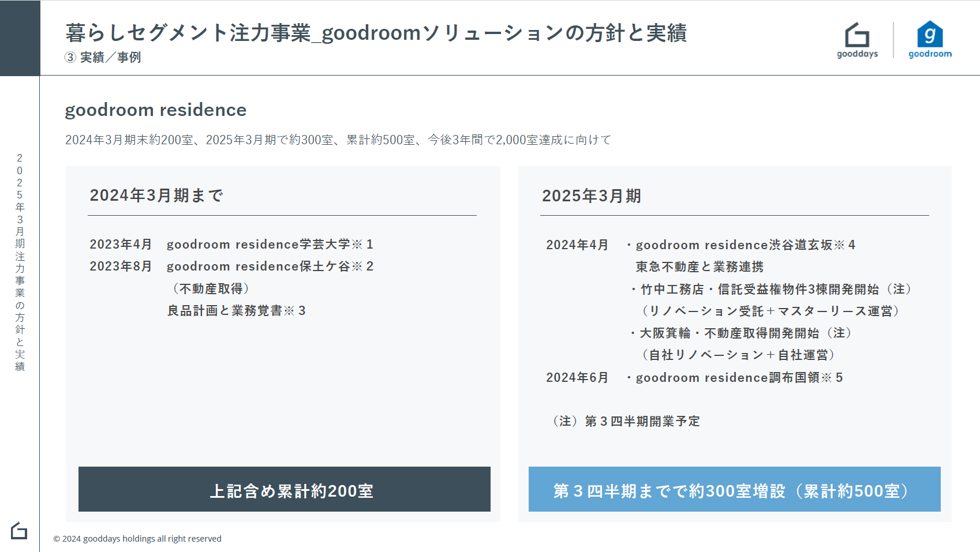Viewport: 980px width, 552px height.
Task: Select the slide title 暮らしセグメント注力事業
Action: point(376,33)
